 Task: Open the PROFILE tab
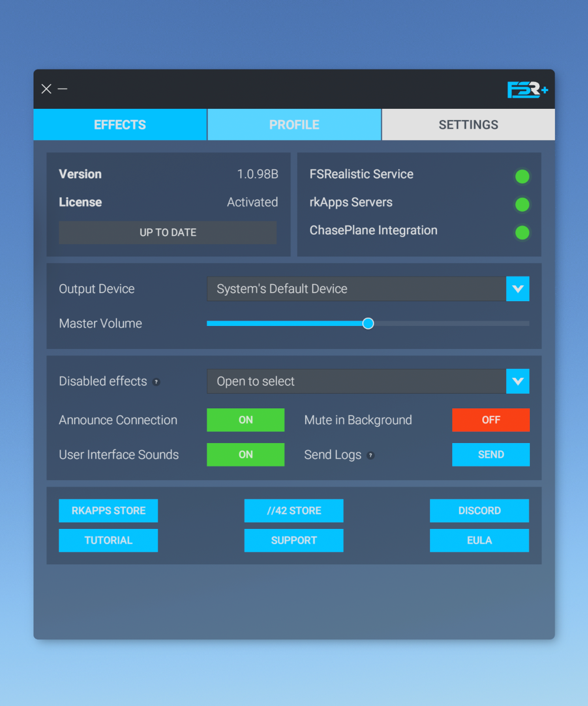(294, 125)
